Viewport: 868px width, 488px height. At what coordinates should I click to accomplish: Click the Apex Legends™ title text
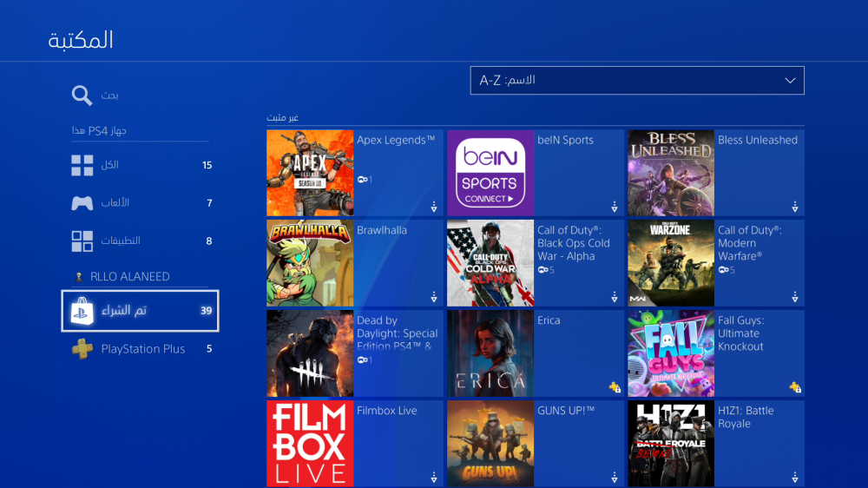[x=396, y=140]
